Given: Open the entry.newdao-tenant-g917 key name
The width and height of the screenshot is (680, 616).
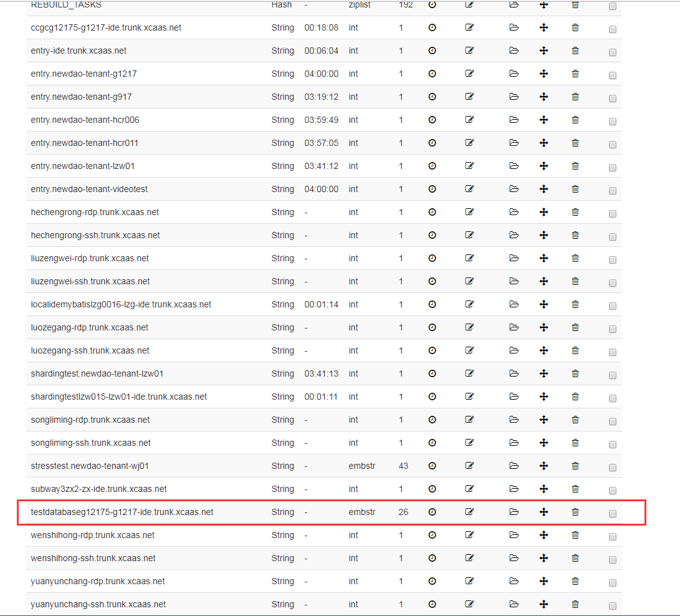Looking at the screenshot, I should [81, 97].
